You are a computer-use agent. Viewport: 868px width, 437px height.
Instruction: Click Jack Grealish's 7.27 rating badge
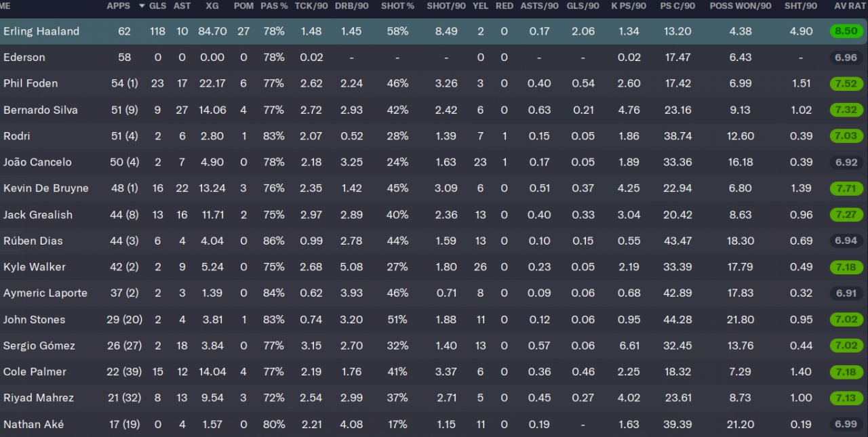pos(846,215)
